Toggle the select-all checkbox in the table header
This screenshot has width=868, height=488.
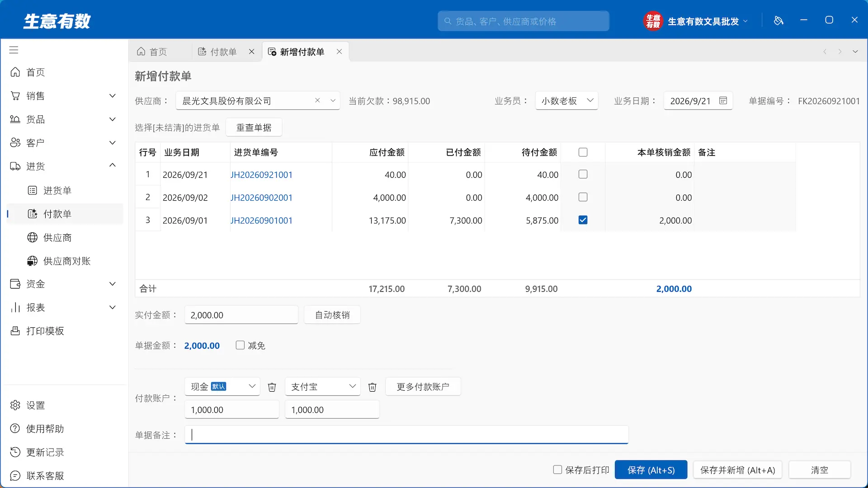[x=583, y=152]
